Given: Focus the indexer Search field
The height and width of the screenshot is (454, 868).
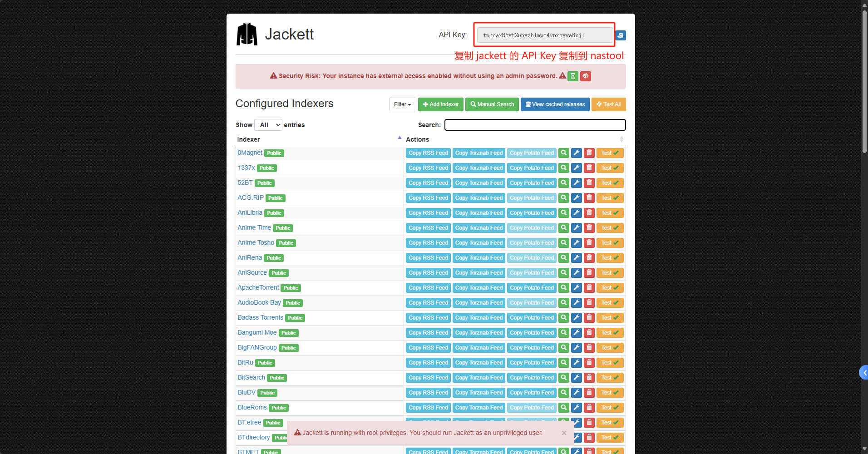Looking at the screenshot, I should pyautogui.click(x=535, y=125).
